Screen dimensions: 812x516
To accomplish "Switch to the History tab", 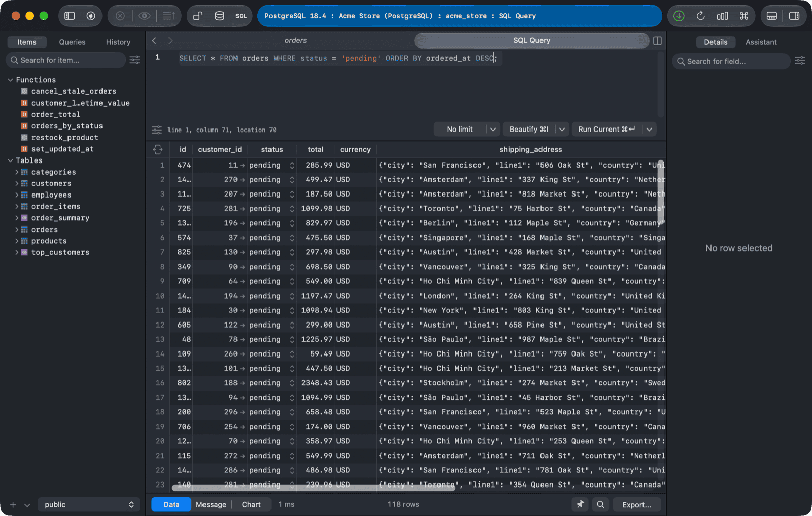I will click(118, 42).
